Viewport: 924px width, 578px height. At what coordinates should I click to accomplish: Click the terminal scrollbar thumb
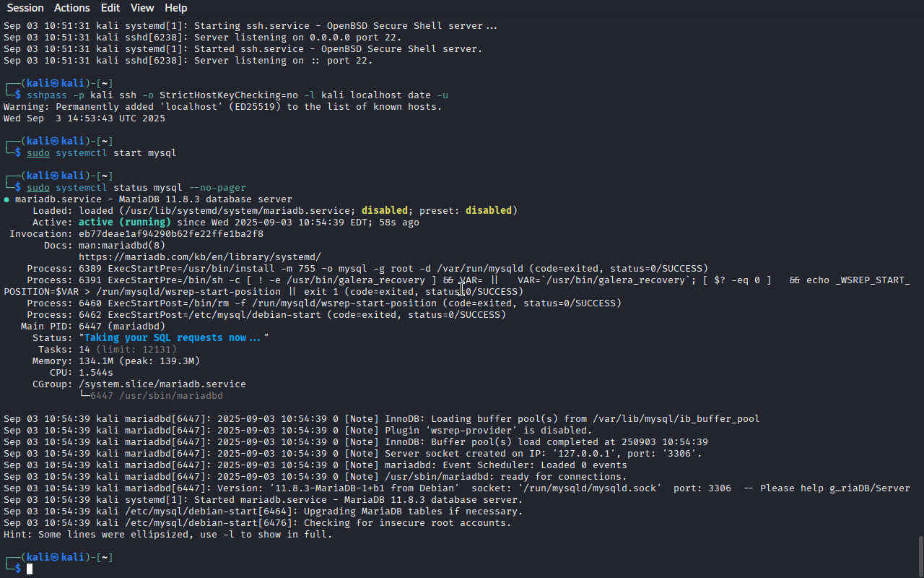click(x=920, y=556)
